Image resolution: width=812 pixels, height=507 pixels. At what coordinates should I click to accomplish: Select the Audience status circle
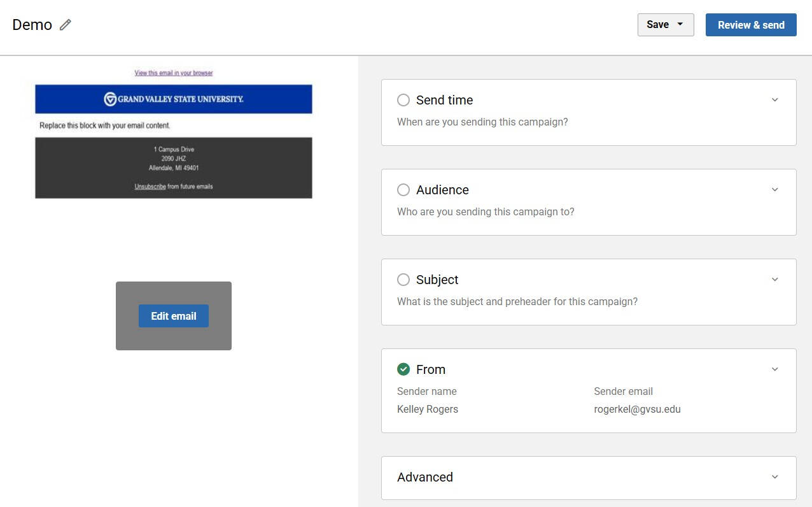tap(403, 190)
